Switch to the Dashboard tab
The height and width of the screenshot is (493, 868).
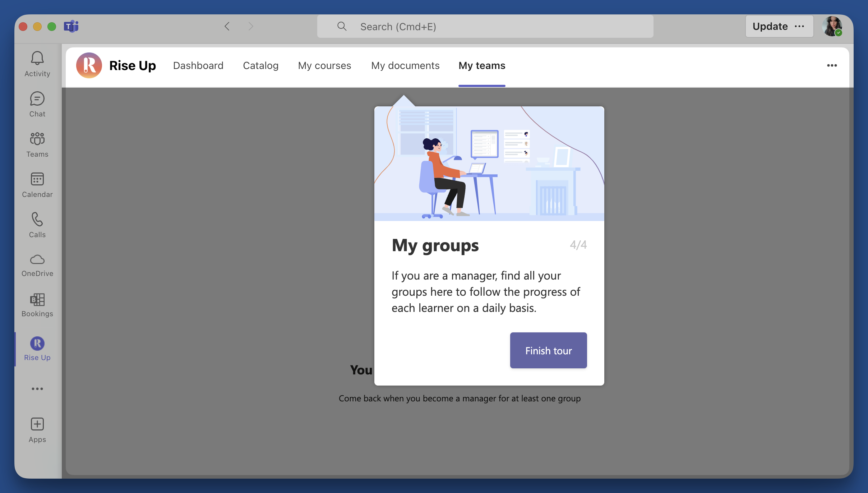[198, 65]
